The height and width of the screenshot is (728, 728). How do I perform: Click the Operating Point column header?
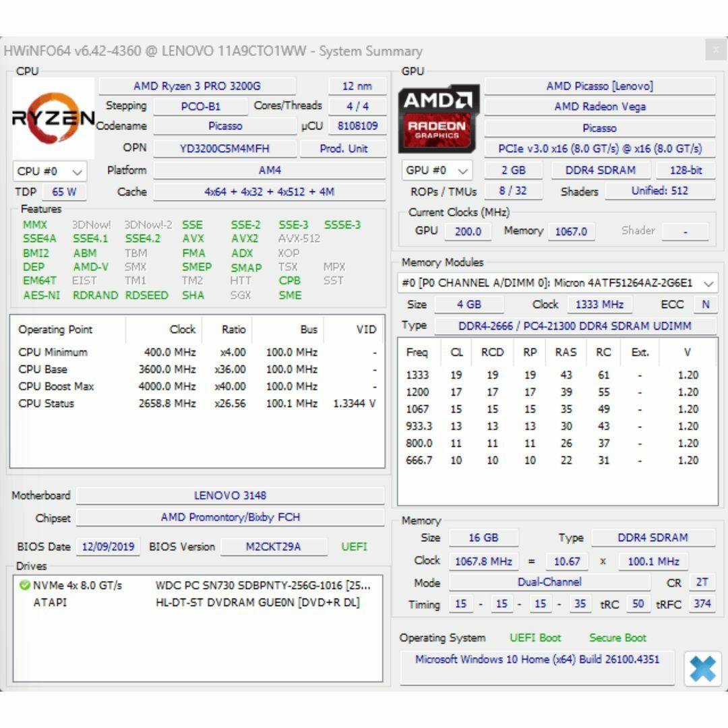click(x=55, y=330)
